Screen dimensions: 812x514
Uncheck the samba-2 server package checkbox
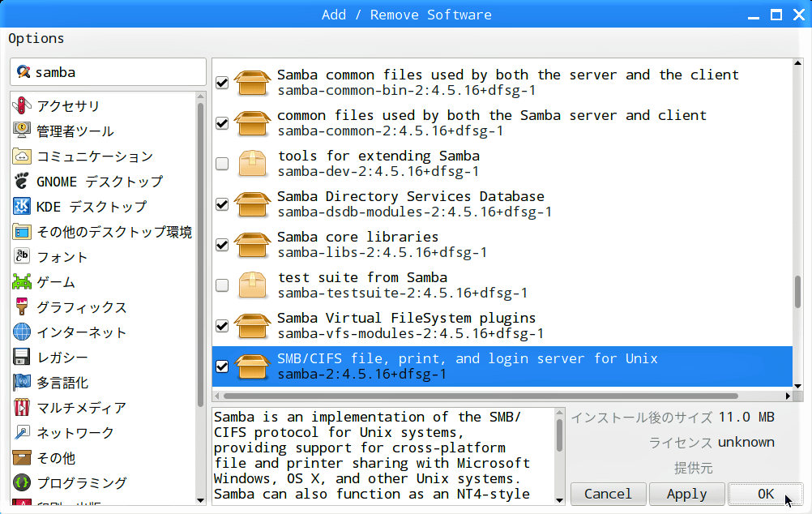pos(222,366)
